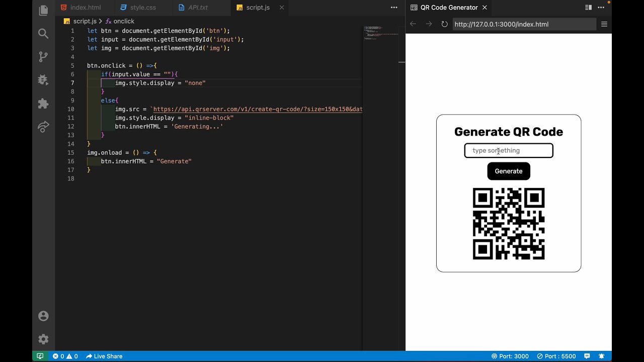Screen dimensions: 644x362
Task: Open the feedback icon in the status bar
Action: 587,356
